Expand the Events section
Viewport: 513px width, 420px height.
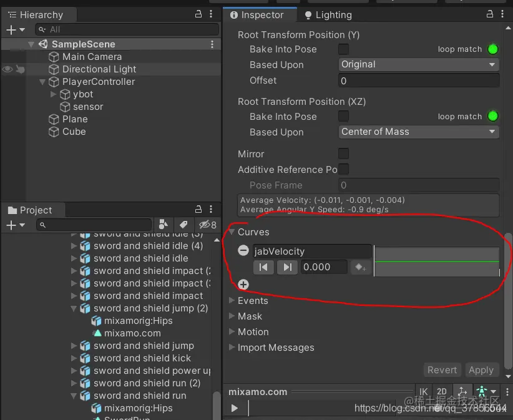pos(232,300)
